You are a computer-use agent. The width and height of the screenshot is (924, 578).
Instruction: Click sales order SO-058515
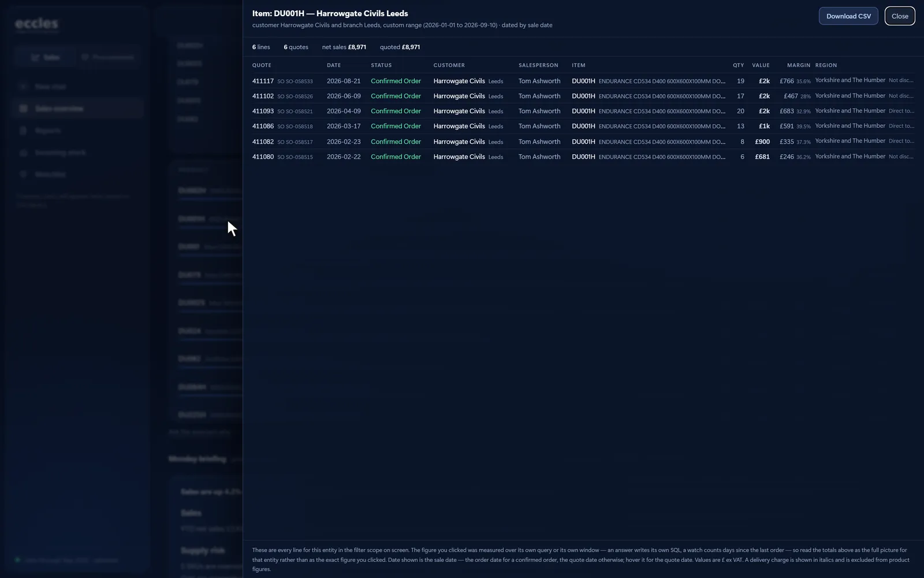tap(295, 157)
